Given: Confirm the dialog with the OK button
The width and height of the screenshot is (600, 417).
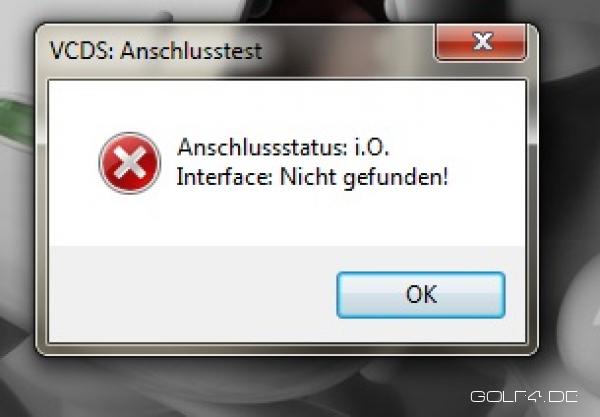Looking at the screenshot, I should point(421,295).
